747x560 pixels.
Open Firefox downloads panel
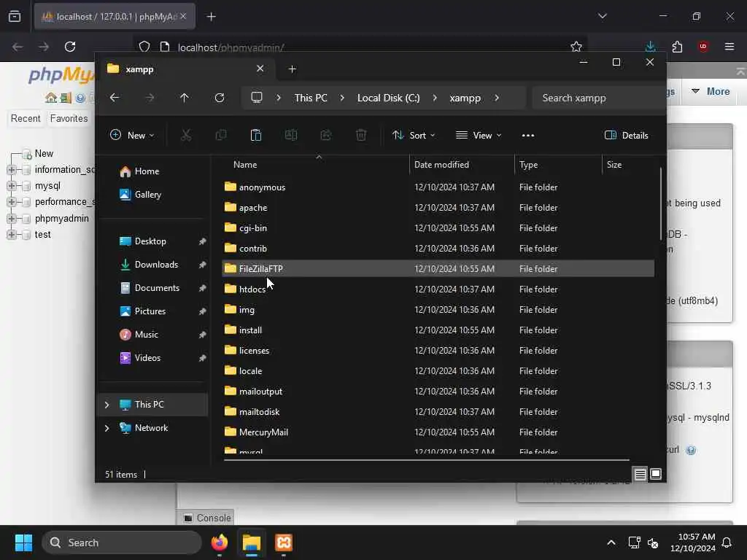coord(650,47)
